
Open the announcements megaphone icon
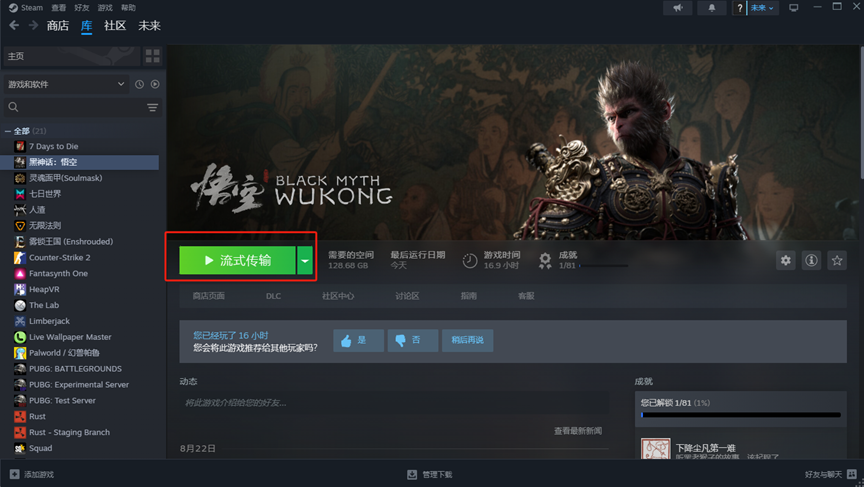pos(678,8)
